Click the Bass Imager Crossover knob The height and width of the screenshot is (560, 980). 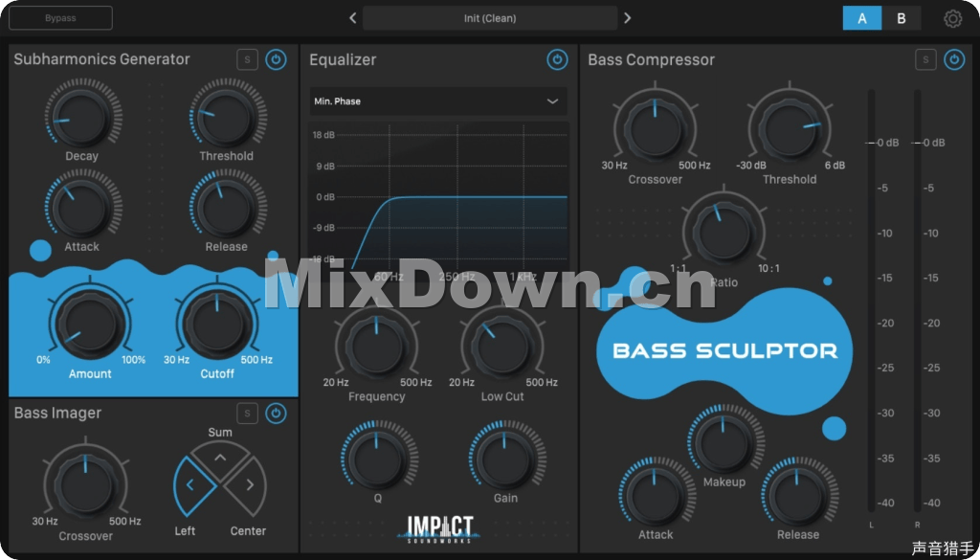click(85, 486)
